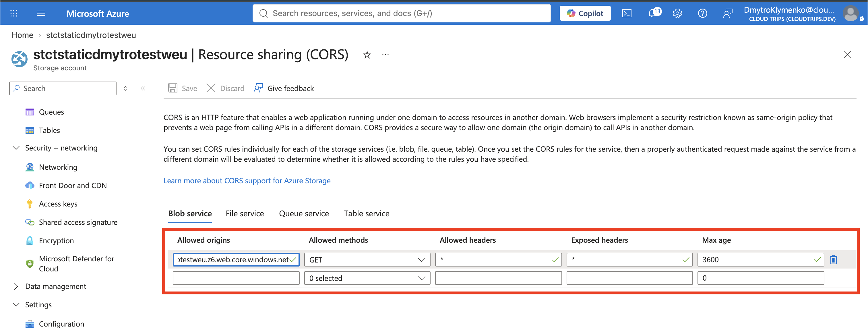Open the portal hamburger menu
This screenshot has width=868, height=332.
pyautogui.click(x=41, y=13)
